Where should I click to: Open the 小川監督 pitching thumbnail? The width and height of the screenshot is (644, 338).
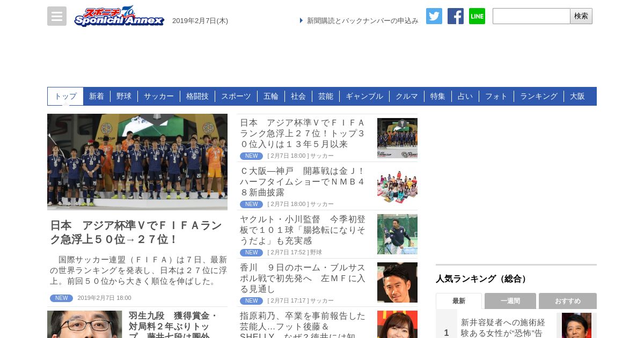point(397,234)
